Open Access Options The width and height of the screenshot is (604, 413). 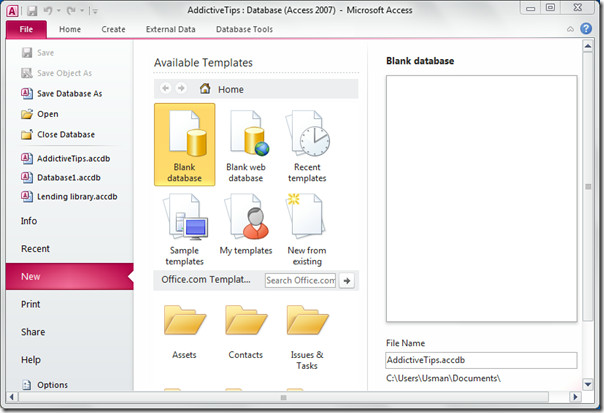pos(45,384)
